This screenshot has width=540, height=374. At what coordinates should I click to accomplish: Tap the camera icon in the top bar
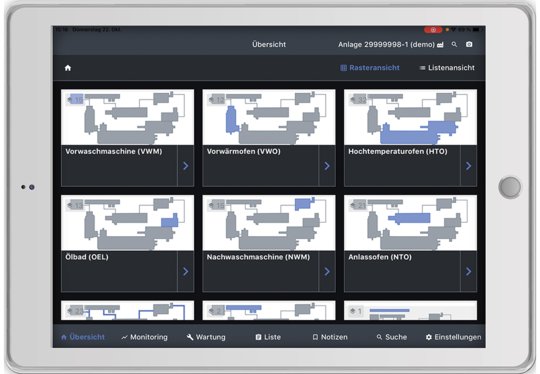469,44
